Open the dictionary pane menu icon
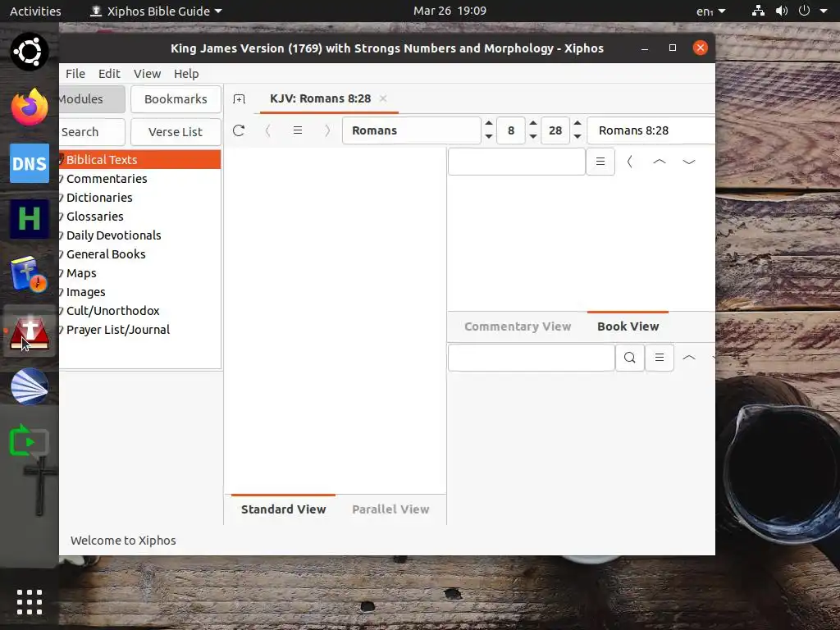Viewport: 840px width, 630px height. pos(660,358)
